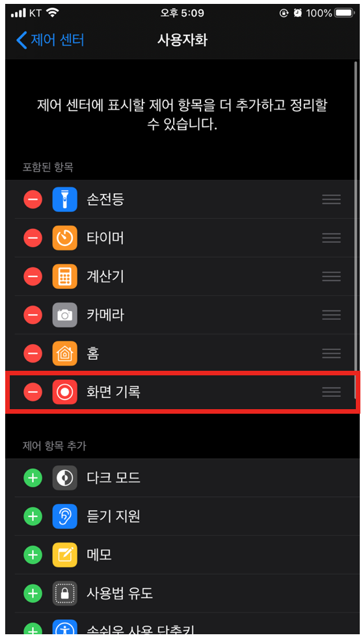Image resolution: width=363 pixels, height=644 pixels.
Task: Tap the battery indicator in status bar
Action: click(x=345, y=13)
